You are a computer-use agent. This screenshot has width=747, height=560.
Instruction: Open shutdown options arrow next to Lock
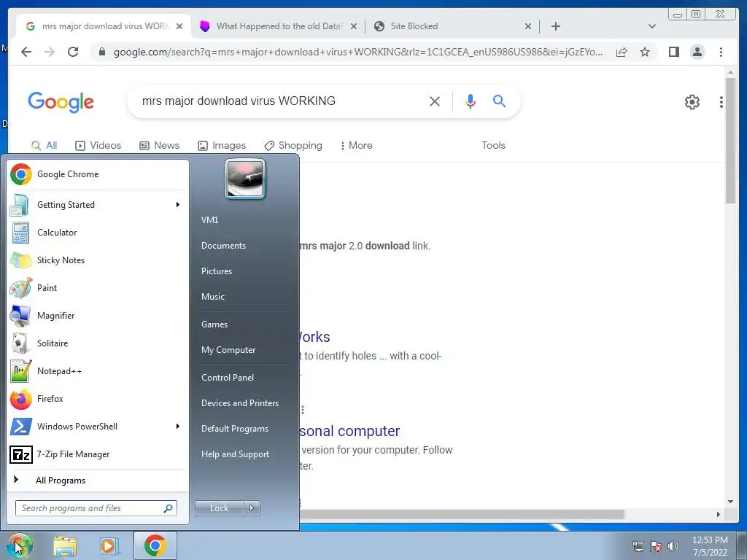[x=252, y=508]
